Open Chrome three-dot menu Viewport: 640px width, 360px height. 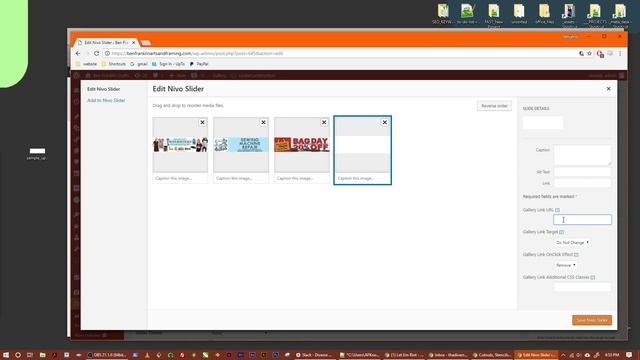[620, 53]
